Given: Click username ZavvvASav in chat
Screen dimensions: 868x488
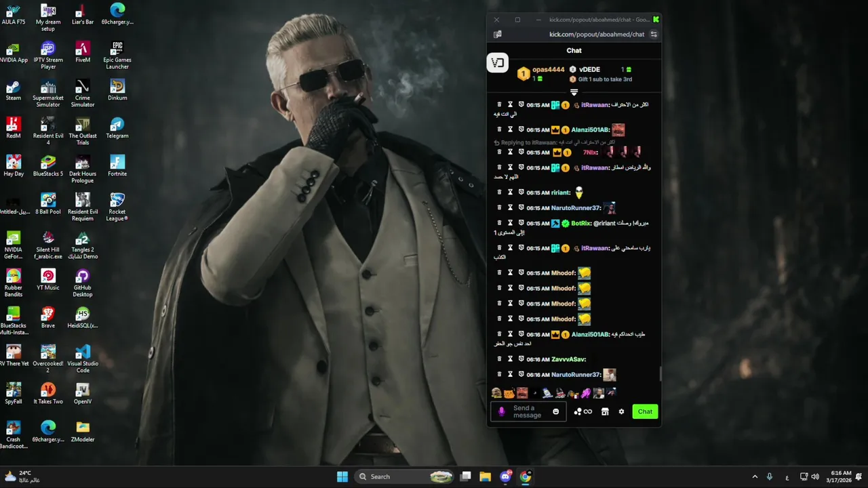Looking at the screenshot, I should click(568, 359).
